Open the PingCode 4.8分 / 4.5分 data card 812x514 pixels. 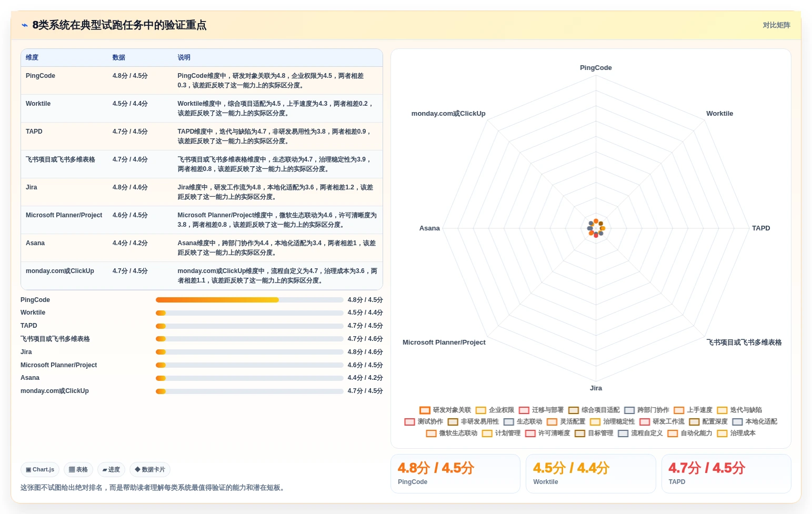(455, 473)
